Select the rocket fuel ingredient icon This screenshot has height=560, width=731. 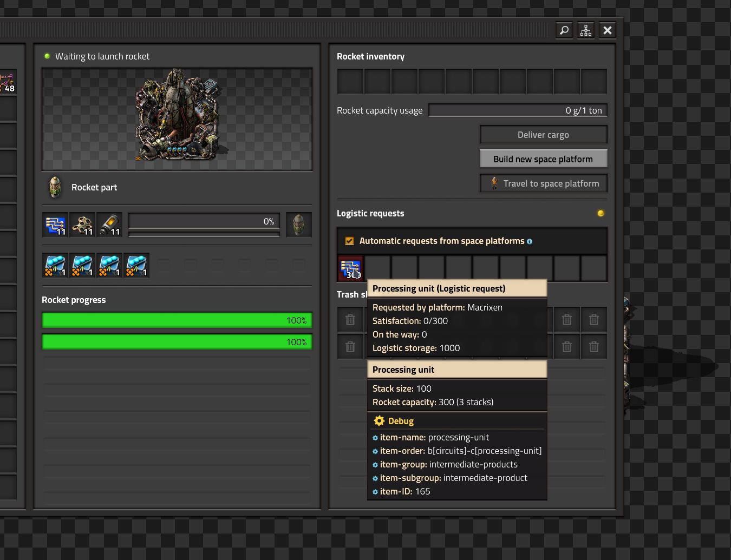pyautogui.click(x=109, y=225)
